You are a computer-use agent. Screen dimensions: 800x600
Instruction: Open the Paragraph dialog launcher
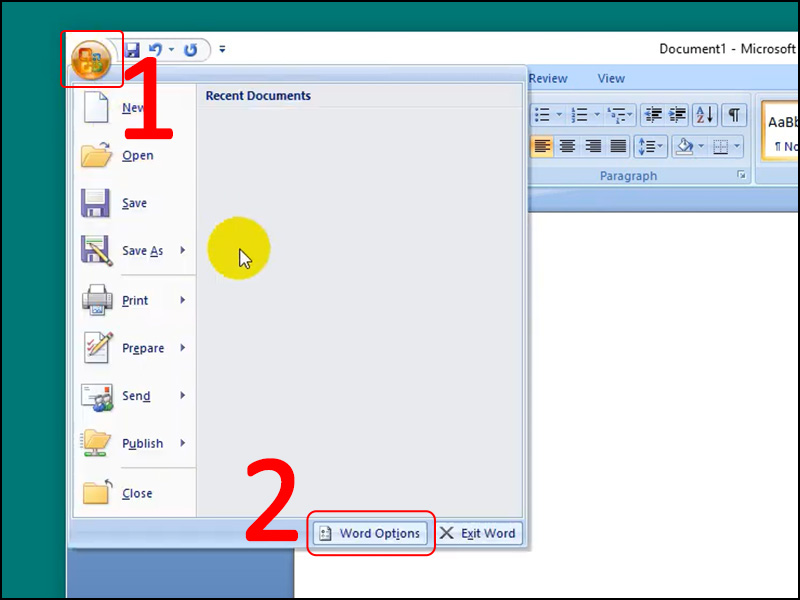pyautogui.click(x=741, y=176)
